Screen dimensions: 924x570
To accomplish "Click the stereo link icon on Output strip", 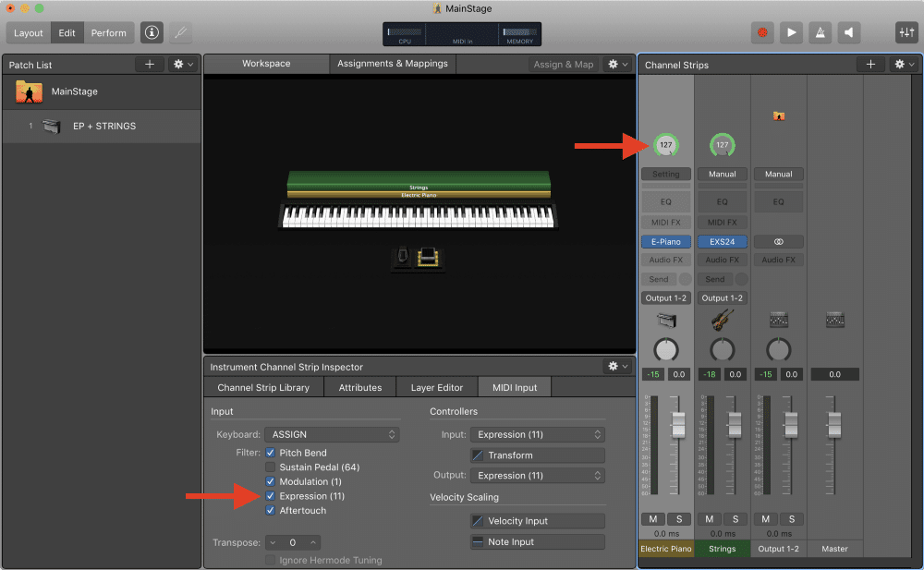I will point(778,242).
